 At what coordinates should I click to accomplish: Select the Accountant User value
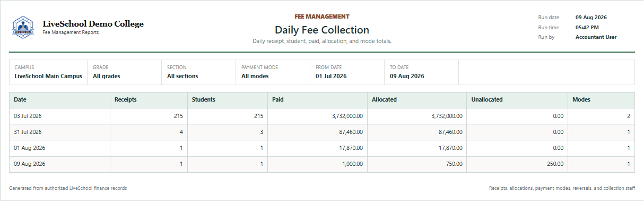pos(596,37)
